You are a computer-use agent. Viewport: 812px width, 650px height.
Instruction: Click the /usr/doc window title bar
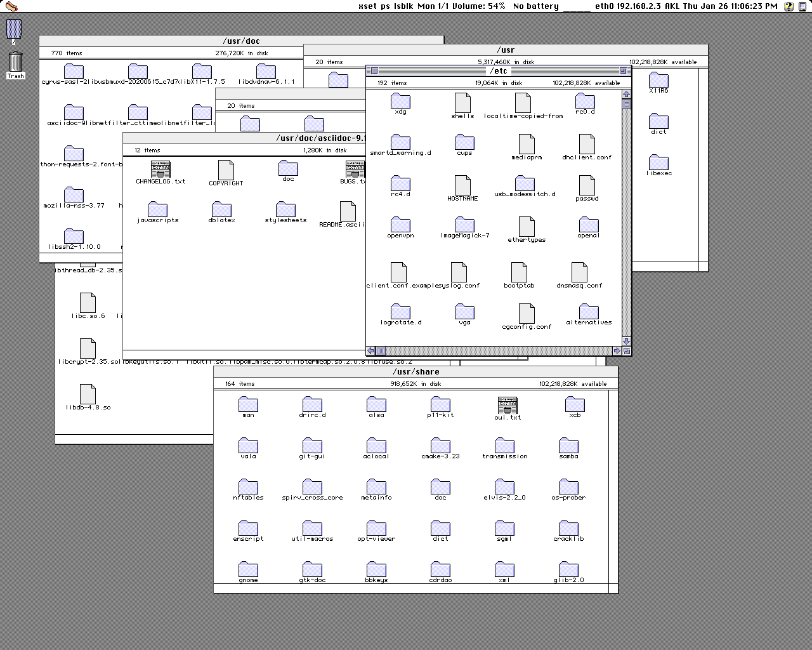241,41
